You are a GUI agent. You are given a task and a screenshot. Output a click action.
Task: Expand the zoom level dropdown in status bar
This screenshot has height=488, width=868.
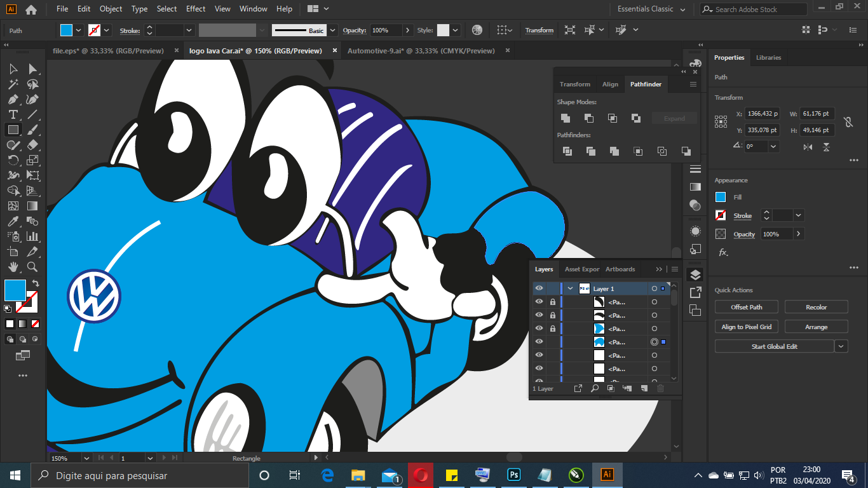click(86, 457)
